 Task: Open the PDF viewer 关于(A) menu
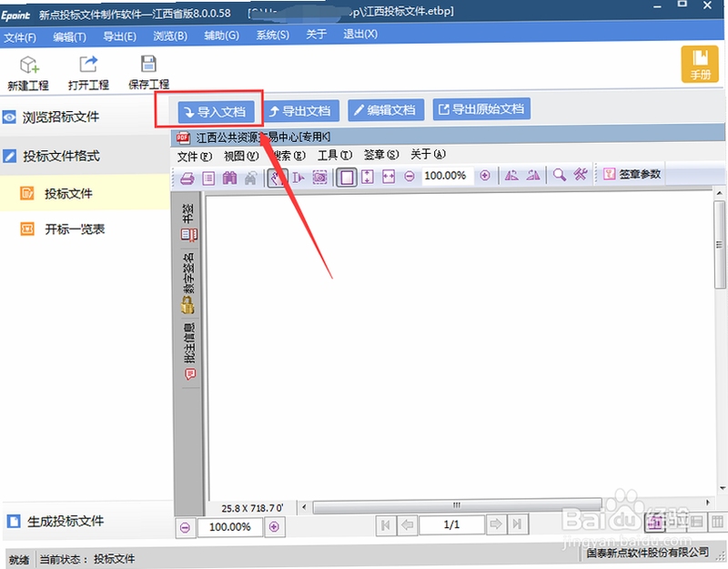click(428, 154)
